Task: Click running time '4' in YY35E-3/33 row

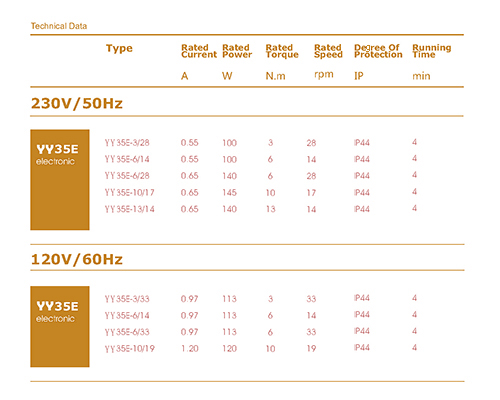Action: [414, 298]
